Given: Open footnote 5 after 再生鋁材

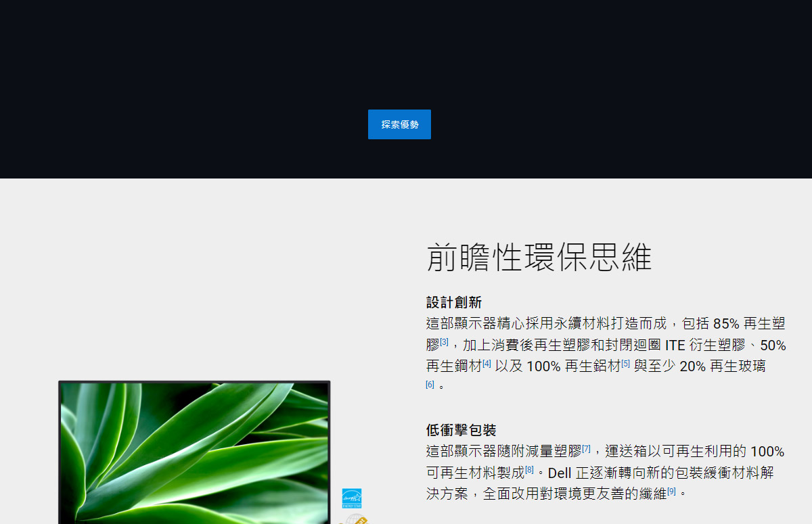Looking at the screenshot, I should point(625,364).
